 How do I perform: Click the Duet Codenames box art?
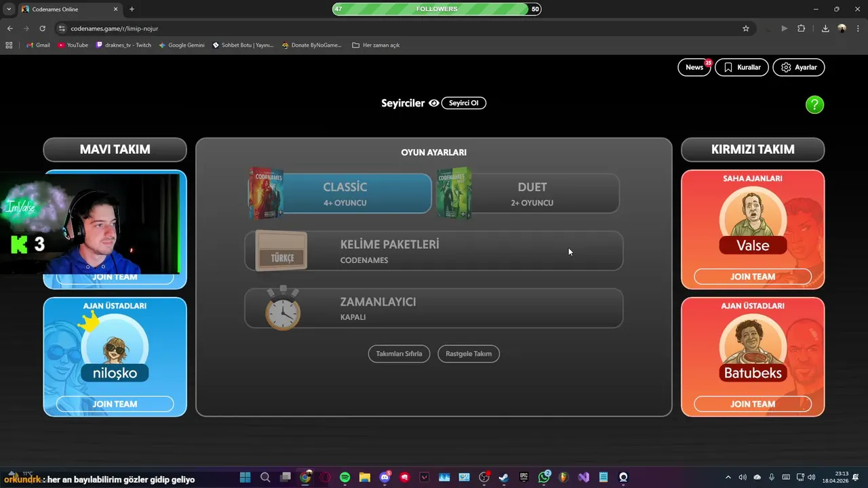tap(454, 193)
